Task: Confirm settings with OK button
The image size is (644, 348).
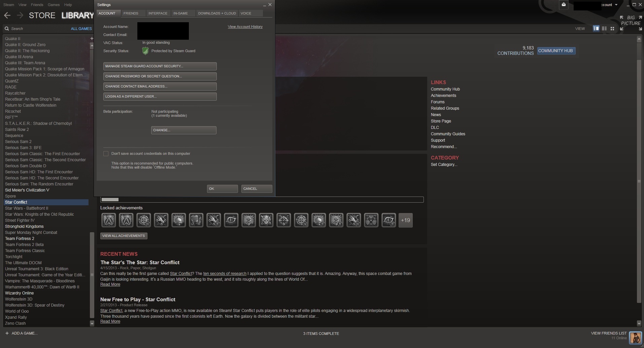Action: click(x=223, y=188)
